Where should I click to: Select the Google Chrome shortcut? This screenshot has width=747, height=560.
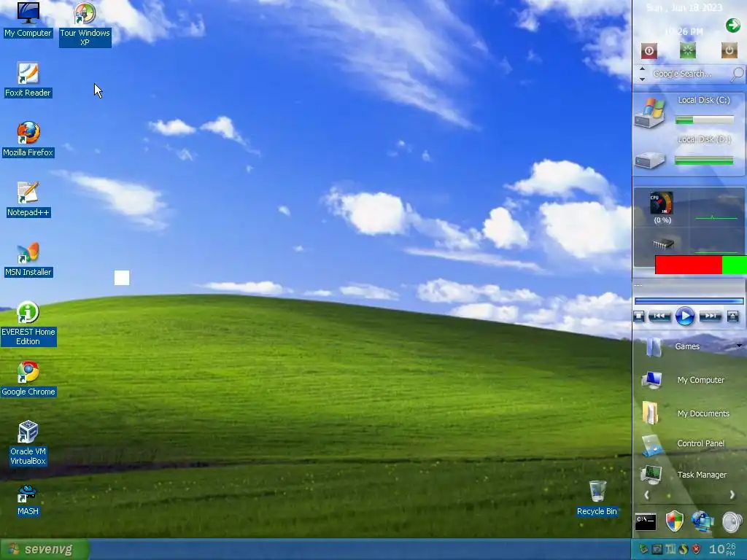pos(28,378)
